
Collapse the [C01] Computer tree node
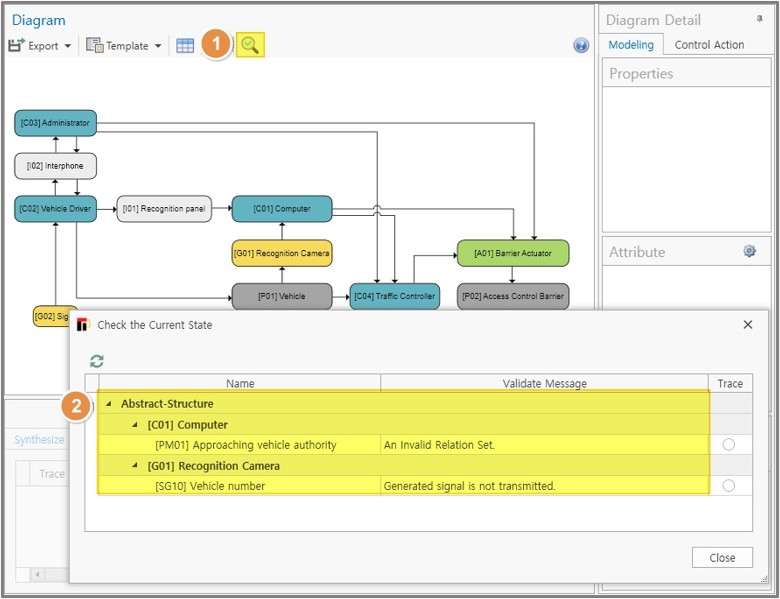click(135, 425)
